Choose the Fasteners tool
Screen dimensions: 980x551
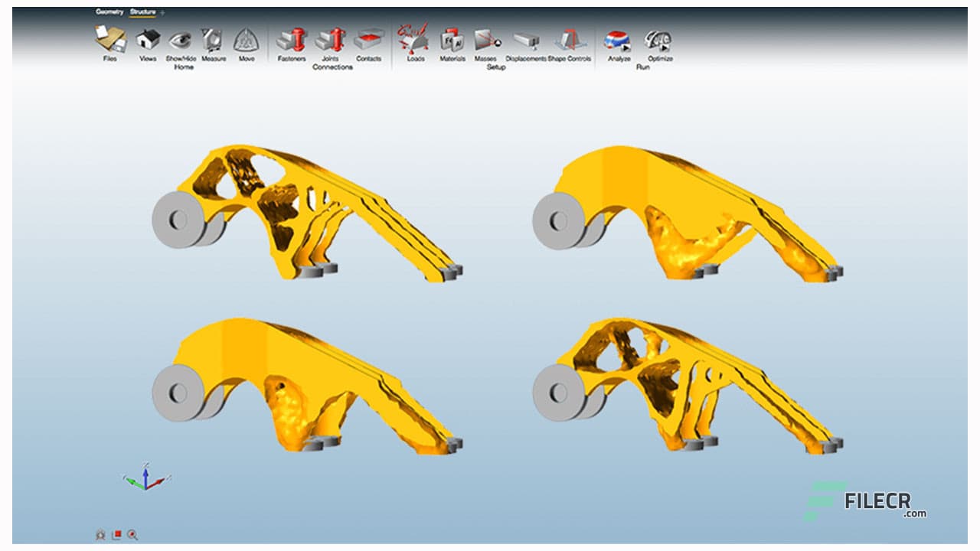291,39
